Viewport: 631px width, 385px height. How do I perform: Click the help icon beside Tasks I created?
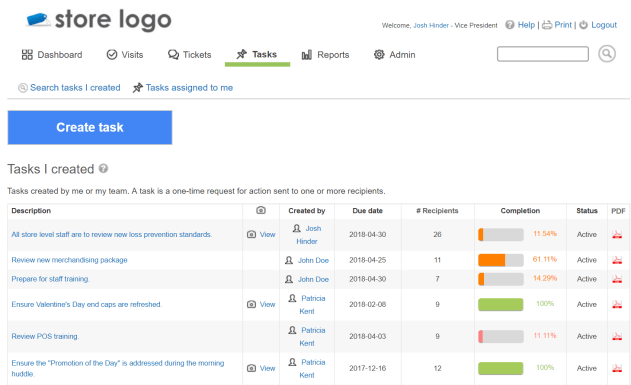103,169
